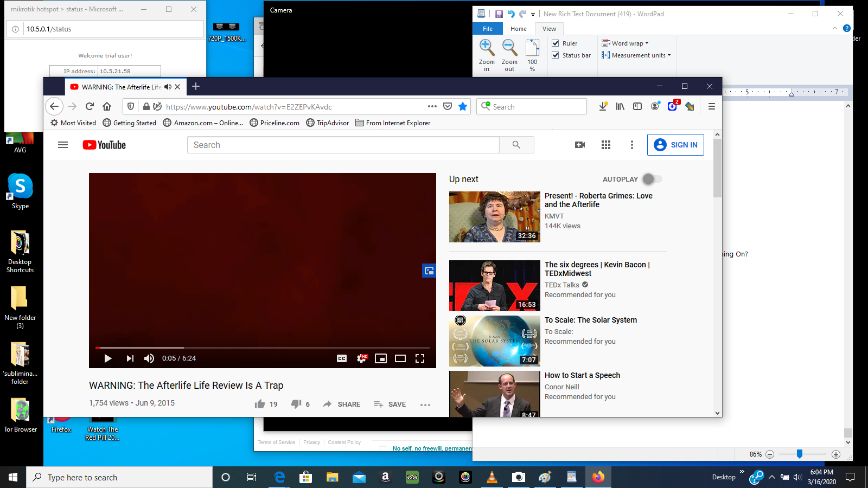
Task: Open Priceline.com bookmark
Action: 275,123
